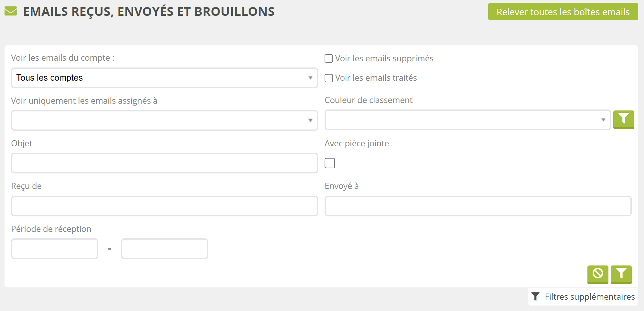
Task: Select the end date of Période de réception
Action: click(x=164, y=249)
